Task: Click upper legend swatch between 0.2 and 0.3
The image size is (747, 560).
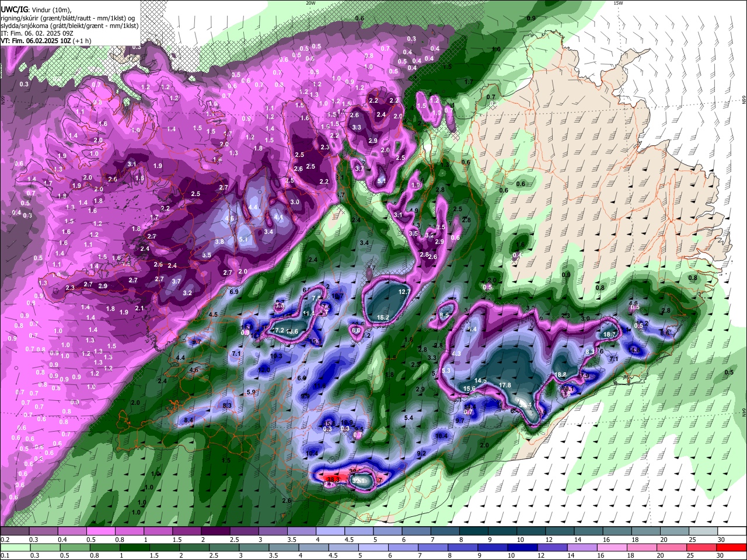Action: (15, 531)
